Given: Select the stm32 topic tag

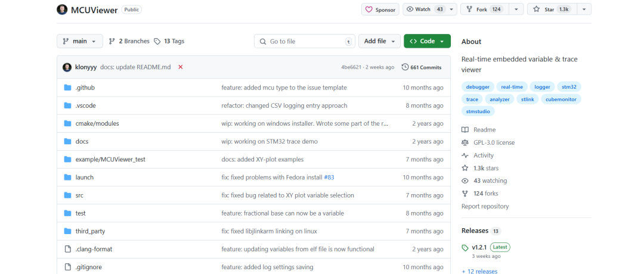Looking at the screenshot, I should point(569,86).
